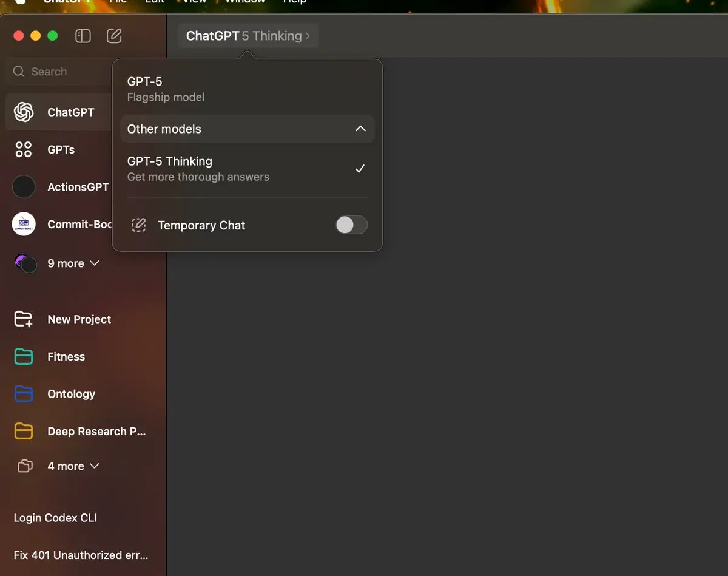Click the Temporary Chat label
728x576 pixels.
(201, 225)
